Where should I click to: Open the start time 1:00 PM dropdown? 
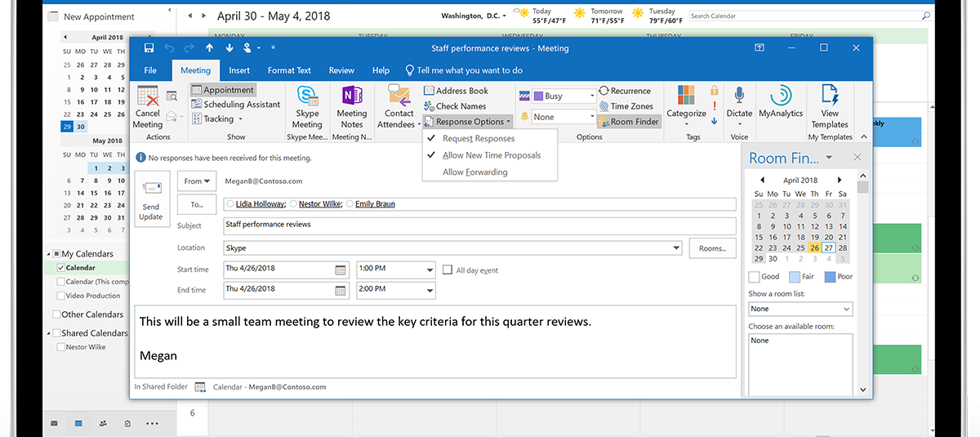430,270
